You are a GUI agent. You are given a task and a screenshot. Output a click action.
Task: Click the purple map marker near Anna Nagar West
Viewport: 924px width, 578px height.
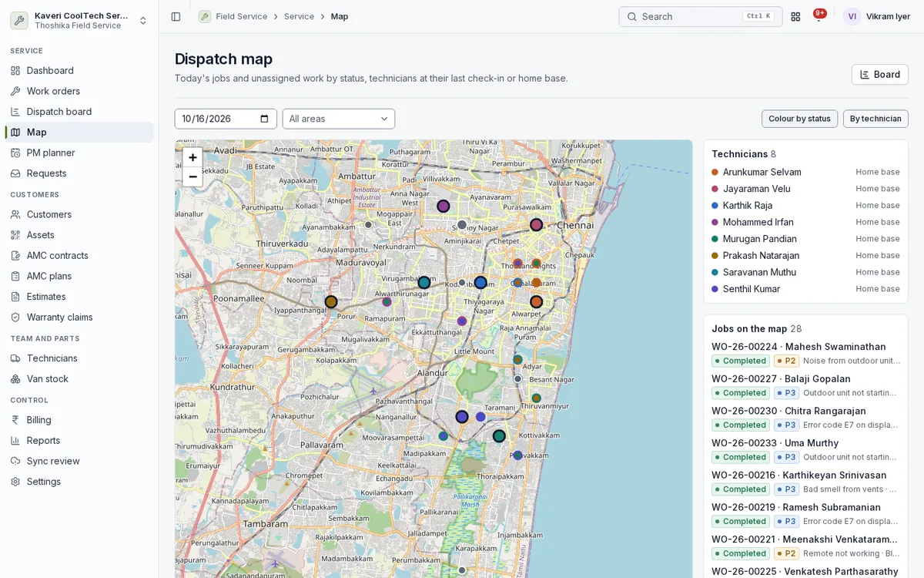pyautogui.click(x=444, y=206)
